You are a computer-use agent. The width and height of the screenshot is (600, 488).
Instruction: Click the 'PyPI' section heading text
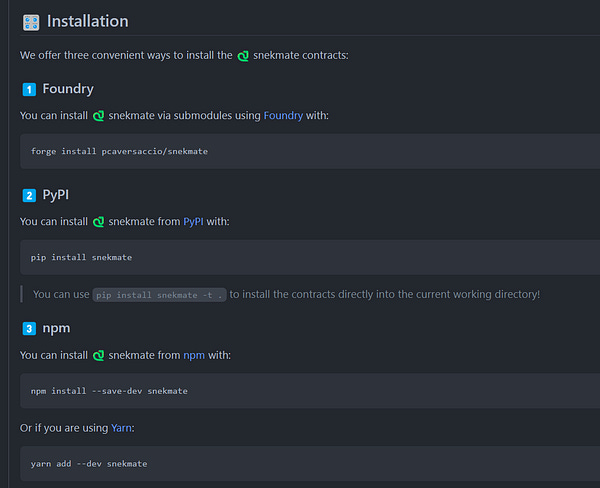coord(55,195)
